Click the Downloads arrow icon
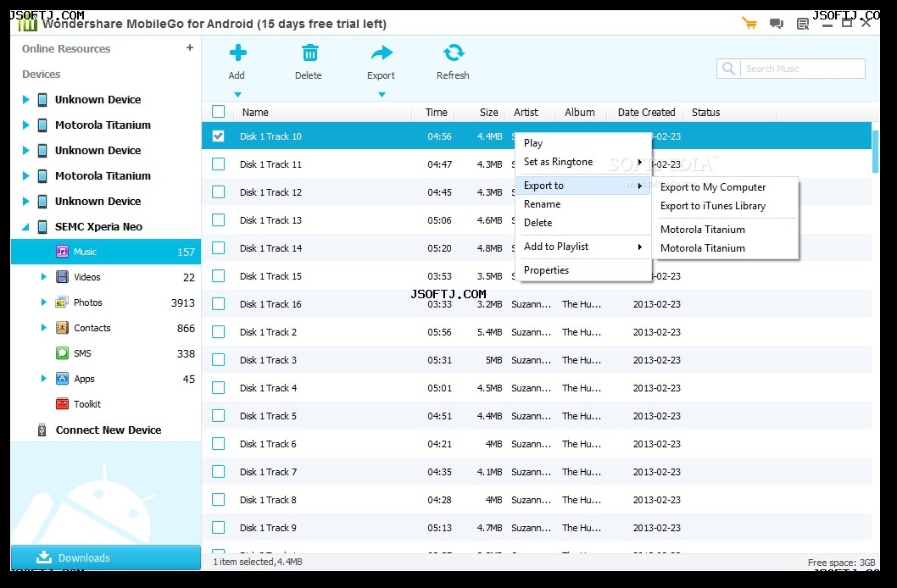Screen dimensions: 897x588 click(44, 557)
